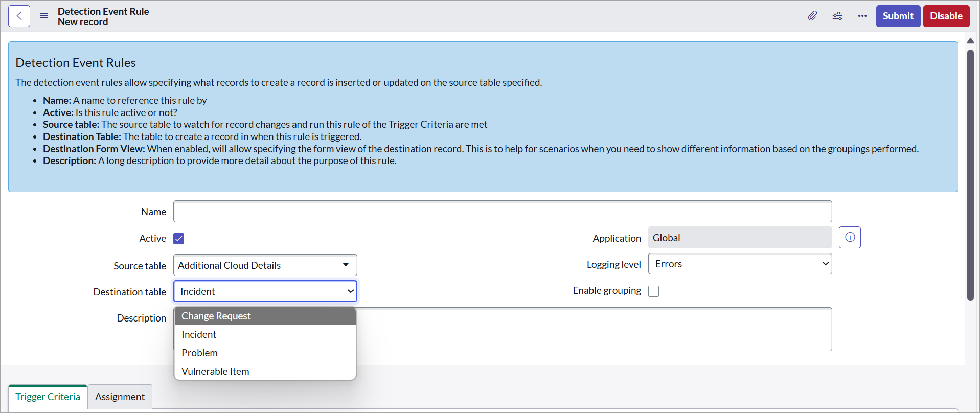This screenshot has height=413, width=980.
Task: Click the 'Destination Form View:' bullet text
Action: click(94, 149)
